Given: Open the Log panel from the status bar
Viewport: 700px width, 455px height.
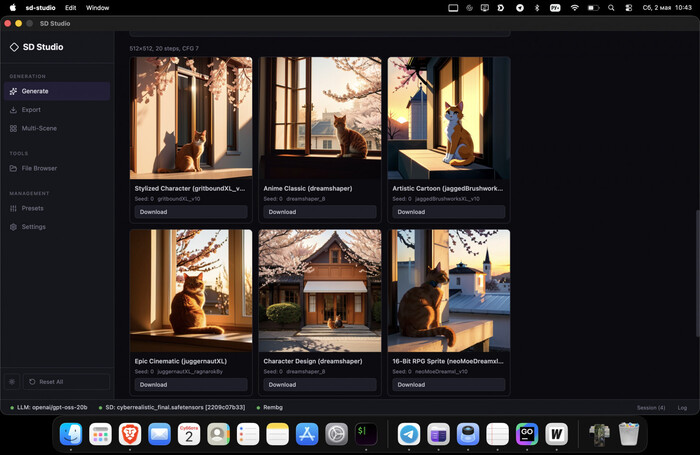Looking at the screenshot, I should (682, 408).
